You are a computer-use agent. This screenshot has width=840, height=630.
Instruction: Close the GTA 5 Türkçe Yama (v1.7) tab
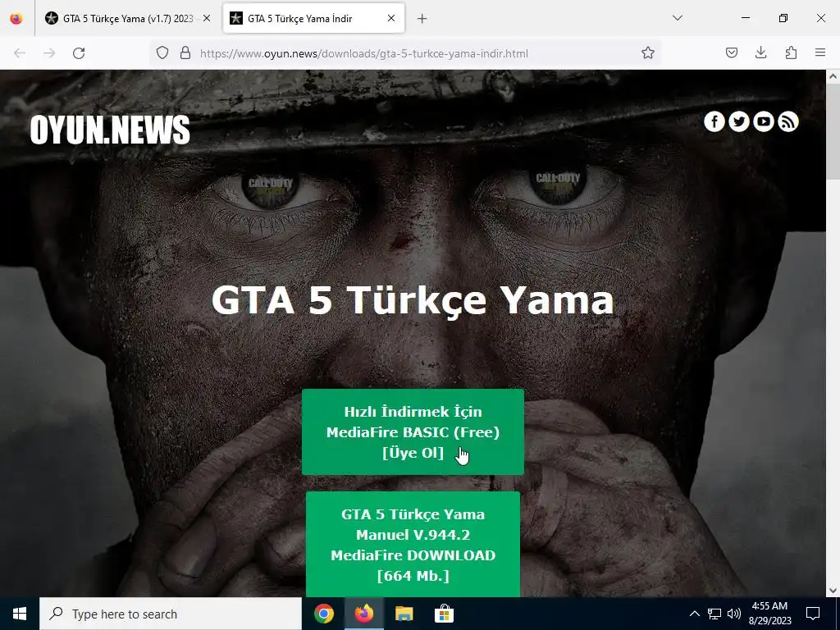(x=207, y=19)
